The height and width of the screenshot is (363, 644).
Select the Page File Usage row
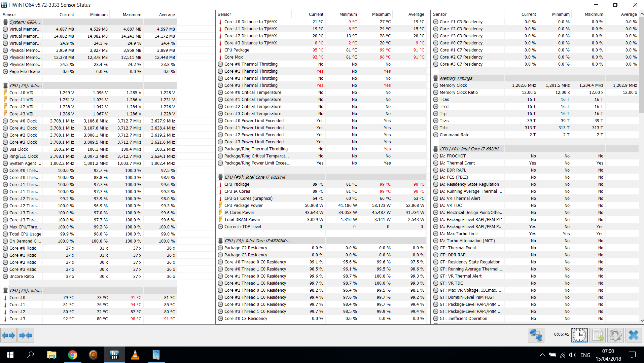point(89,71)
